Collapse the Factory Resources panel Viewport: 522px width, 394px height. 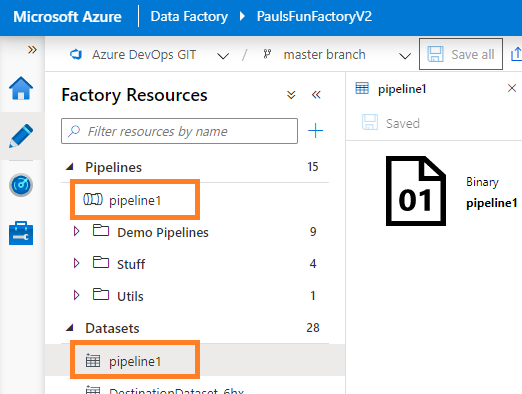click(x=316, y=95)
